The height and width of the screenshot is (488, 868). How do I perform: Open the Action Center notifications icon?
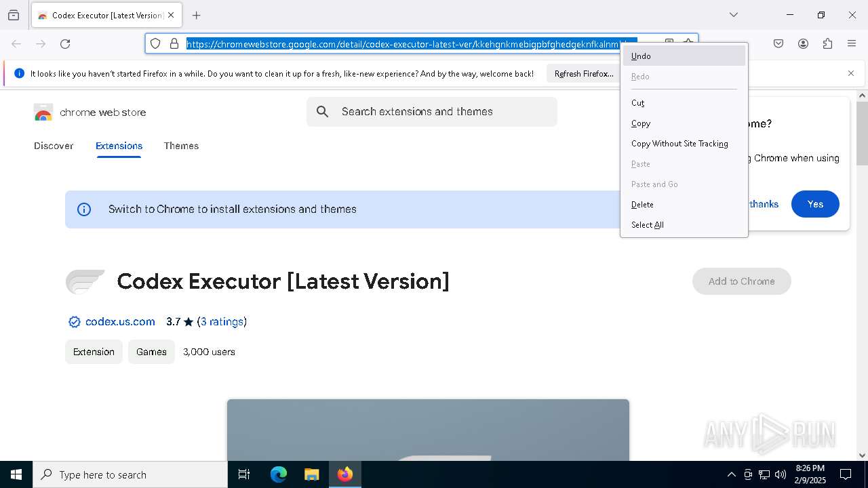tap(846, 474)
